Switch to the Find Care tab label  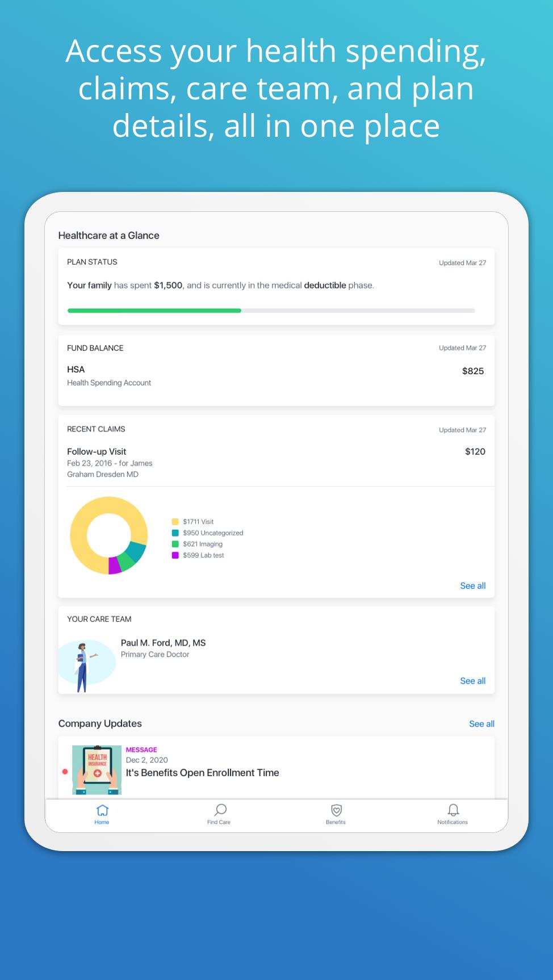coord(219,822)
